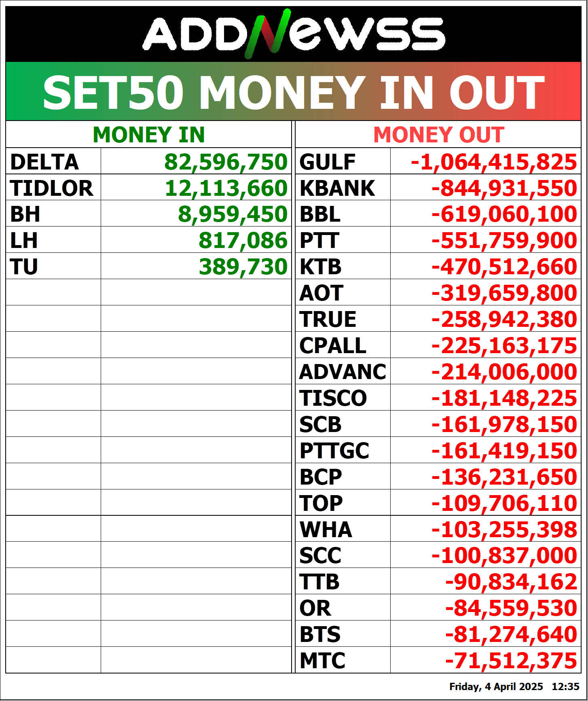Click the WHA stock symbol
The width and height of the screenshot is (588, 701).
[x=326, y=529]
